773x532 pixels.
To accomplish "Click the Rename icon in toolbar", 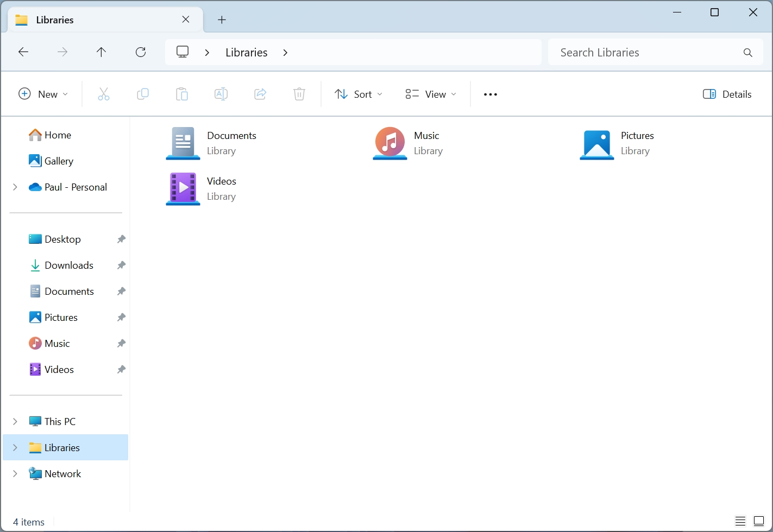I will tap(221, 94).
